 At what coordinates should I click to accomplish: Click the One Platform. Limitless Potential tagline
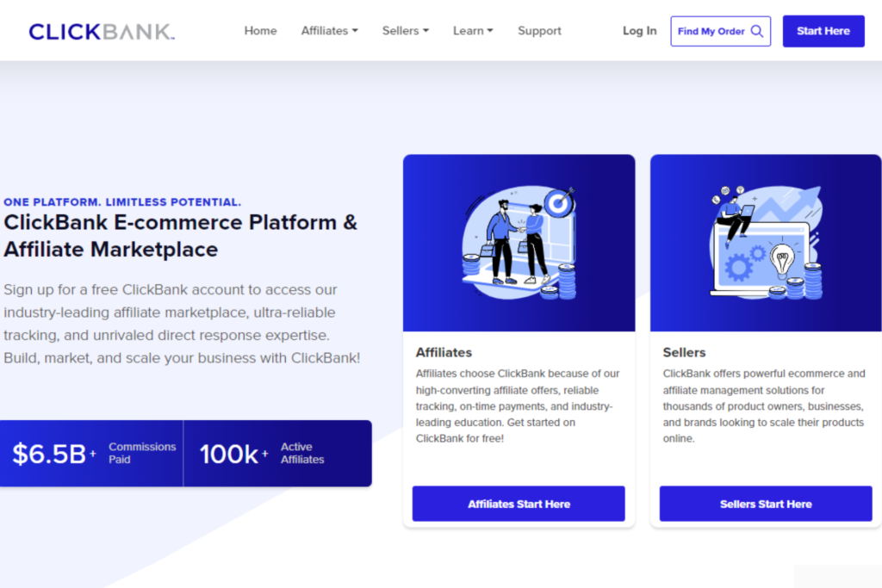(122, 201)
